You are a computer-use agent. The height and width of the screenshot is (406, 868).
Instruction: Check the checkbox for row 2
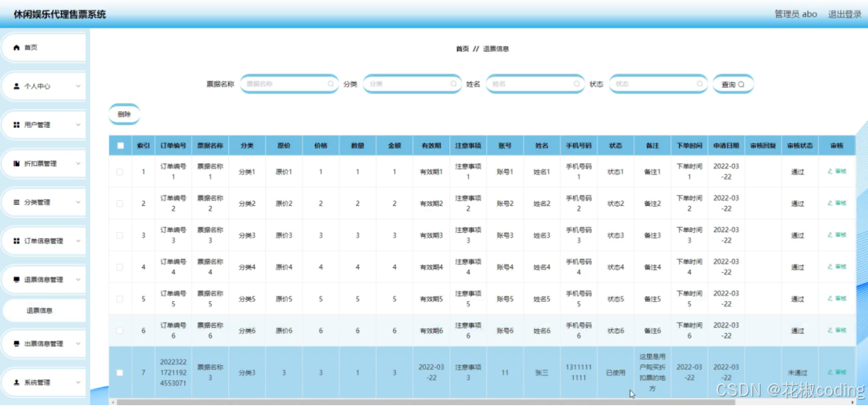[120, 204]
